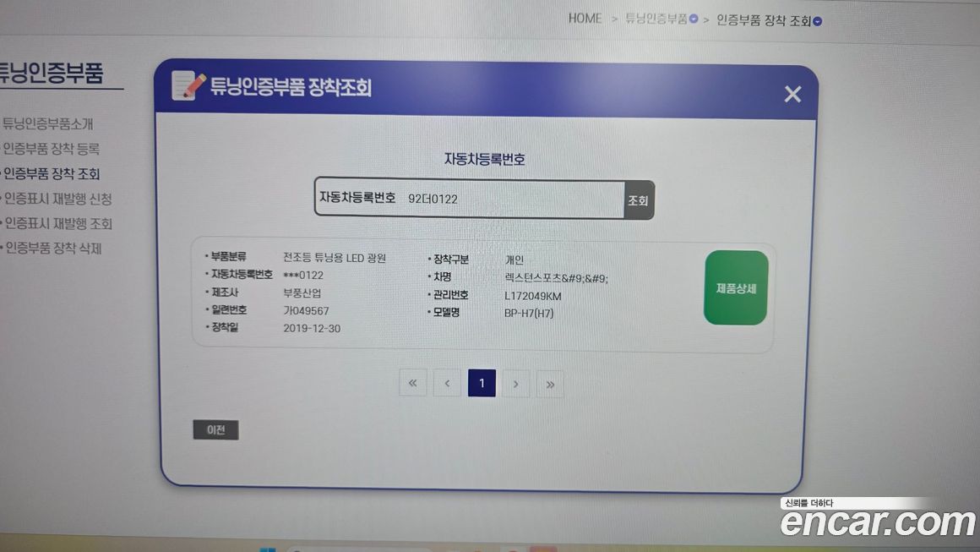
Task: Close the 튜닝인증부품 장착조회 dialog
Action: click(x=792, y=94)
